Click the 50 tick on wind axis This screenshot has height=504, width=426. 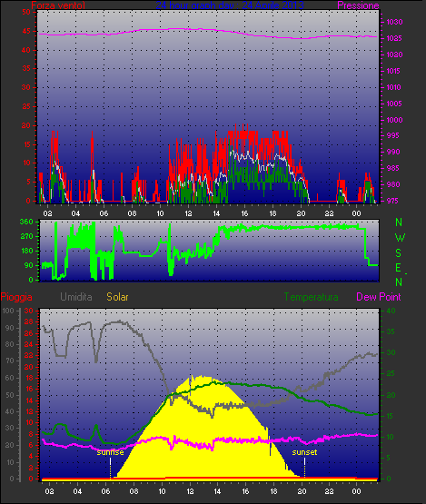pyautogui.click(x=26, y=12)
